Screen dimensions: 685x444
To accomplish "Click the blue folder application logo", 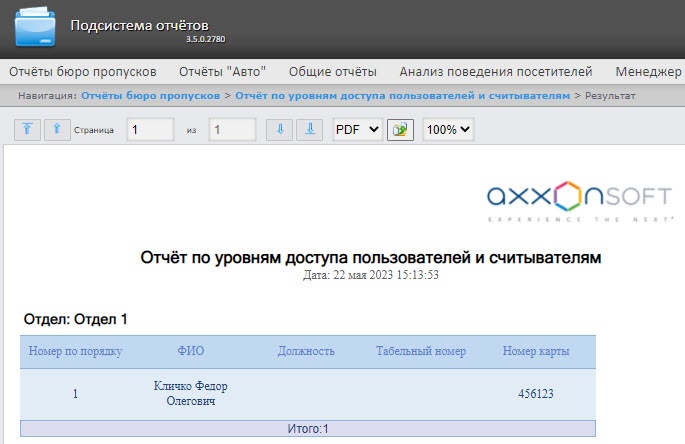I will [x=35, y=27].
